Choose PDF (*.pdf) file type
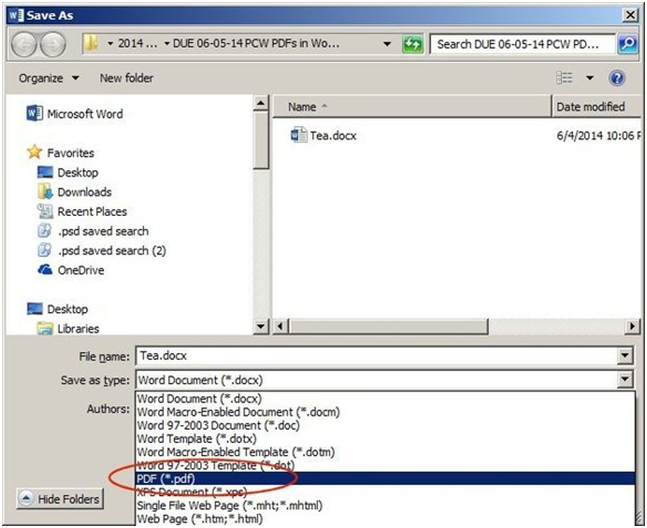Viewport: 647px width, 528px height. pos(385,478)
